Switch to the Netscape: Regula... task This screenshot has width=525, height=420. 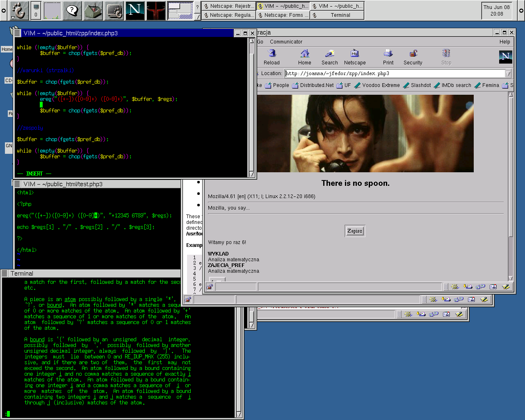pos(228,15)
